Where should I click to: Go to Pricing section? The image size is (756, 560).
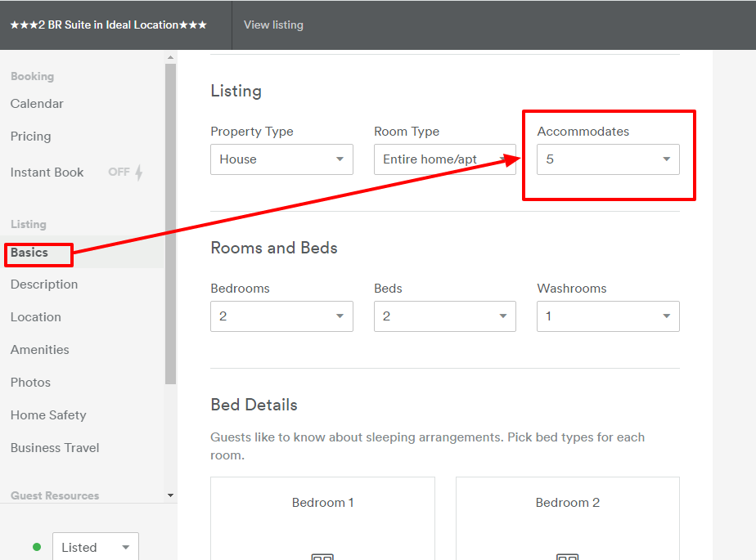[x=30, y=137]
